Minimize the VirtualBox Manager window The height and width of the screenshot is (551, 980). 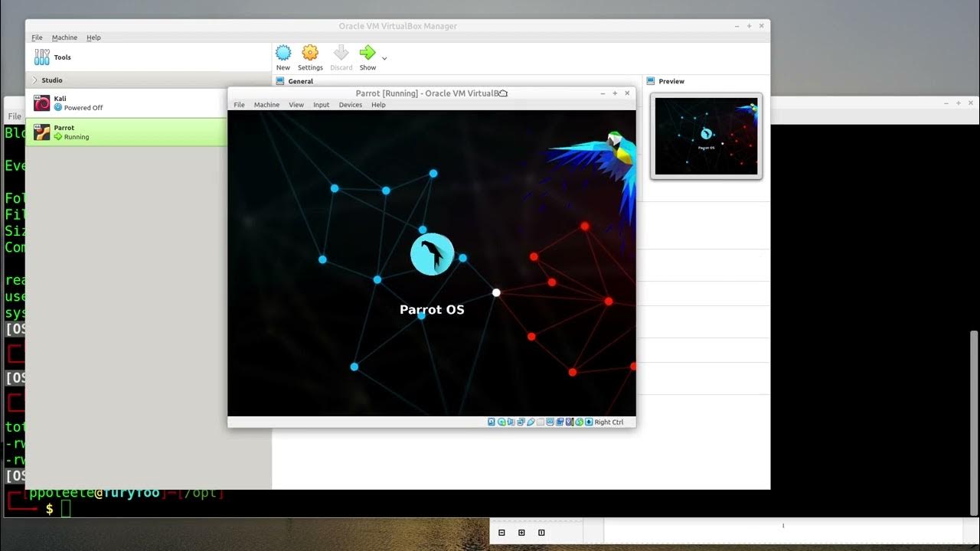click(737, 26)
